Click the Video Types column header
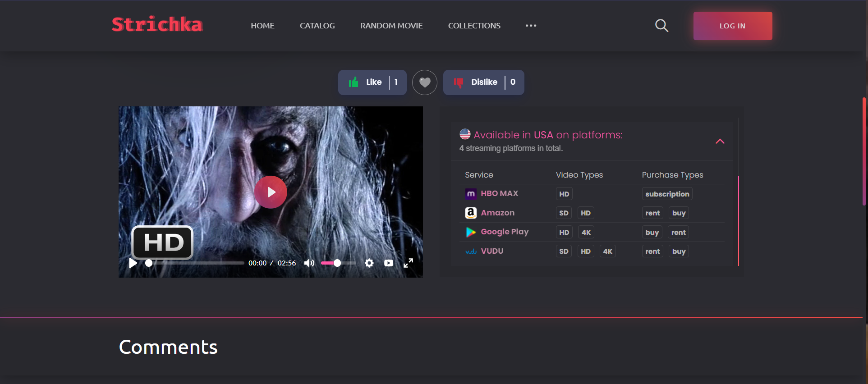868x384 pixels. click(x=579, y=175)
